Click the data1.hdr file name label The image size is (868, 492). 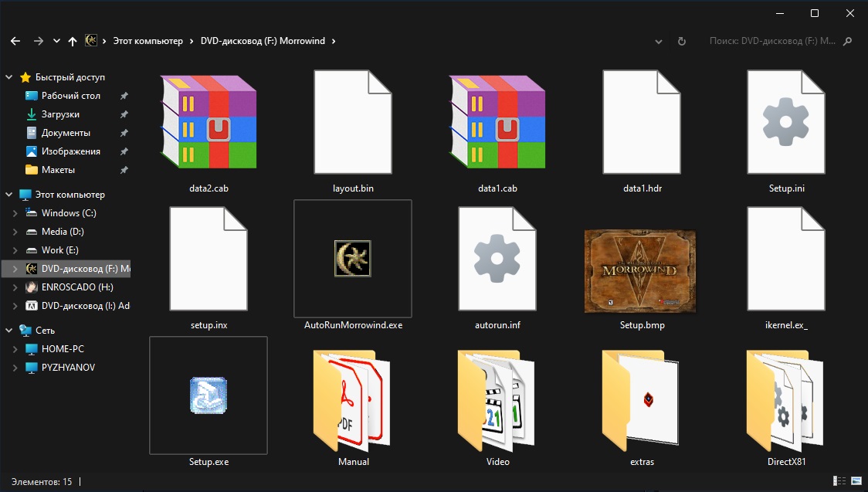pos(643,188)
